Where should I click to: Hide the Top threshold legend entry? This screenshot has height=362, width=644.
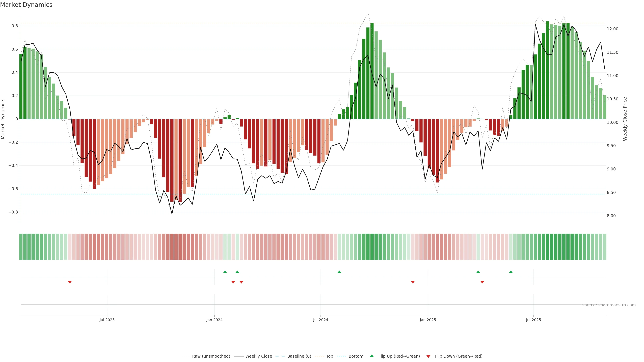pos(330,356)
